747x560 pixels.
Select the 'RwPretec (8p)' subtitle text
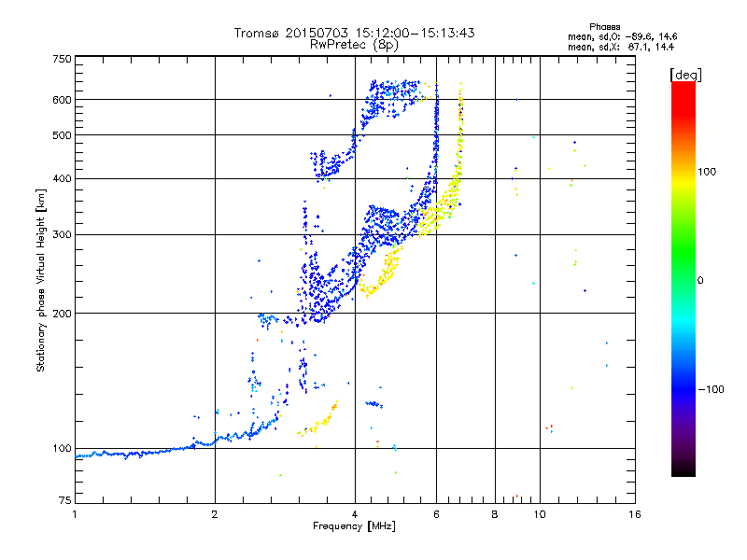354,45
